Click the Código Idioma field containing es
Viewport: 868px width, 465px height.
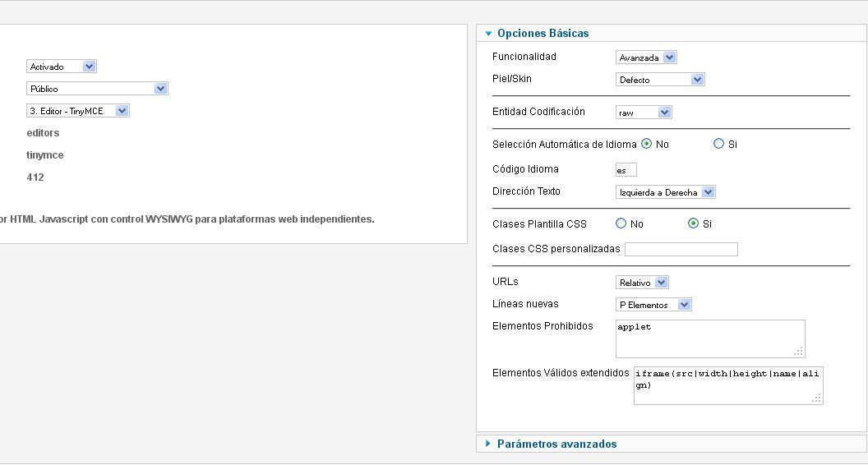pyautogui.click(x=626, y=170)
